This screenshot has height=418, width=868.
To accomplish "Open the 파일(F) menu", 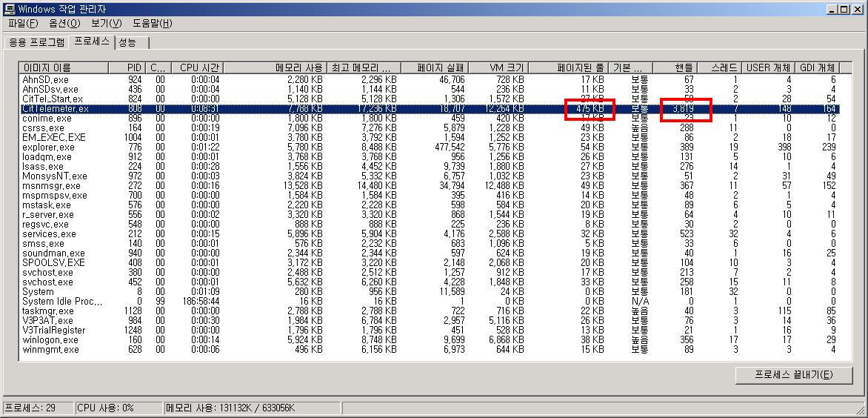I will 22,23.
